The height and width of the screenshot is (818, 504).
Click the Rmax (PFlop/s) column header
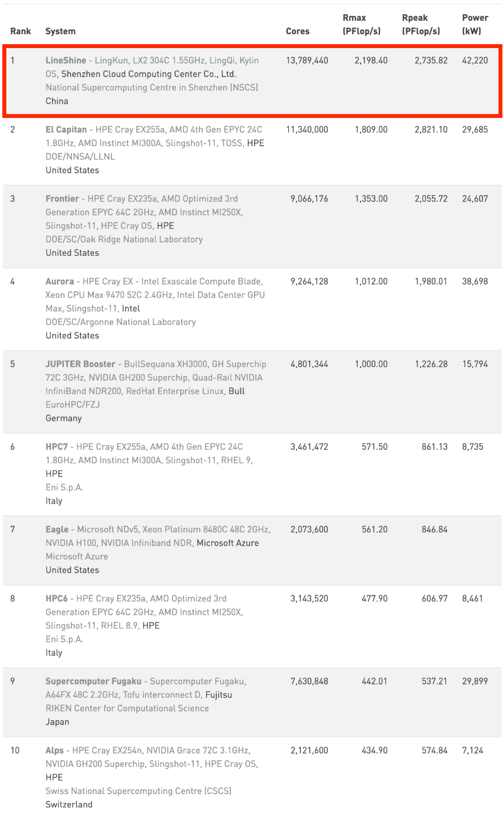tap(361, 24)
